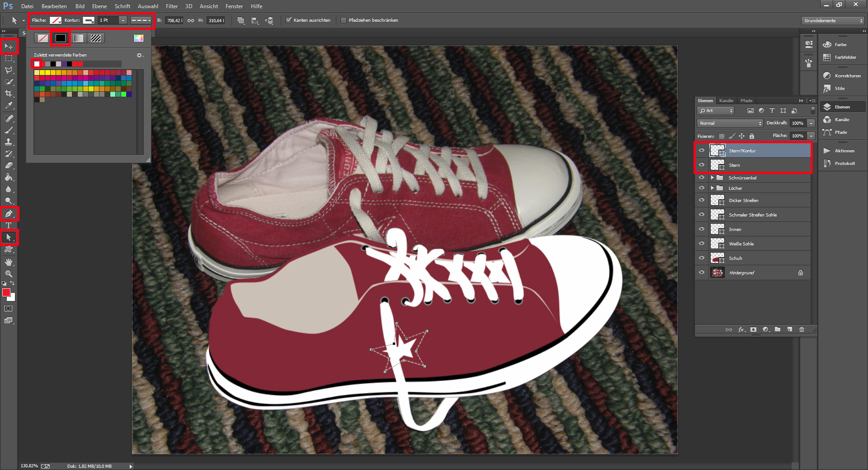The image size is (868, 470).
Task: Toggle Kanten ausrichten checkbox
Action: pos(289,20)
